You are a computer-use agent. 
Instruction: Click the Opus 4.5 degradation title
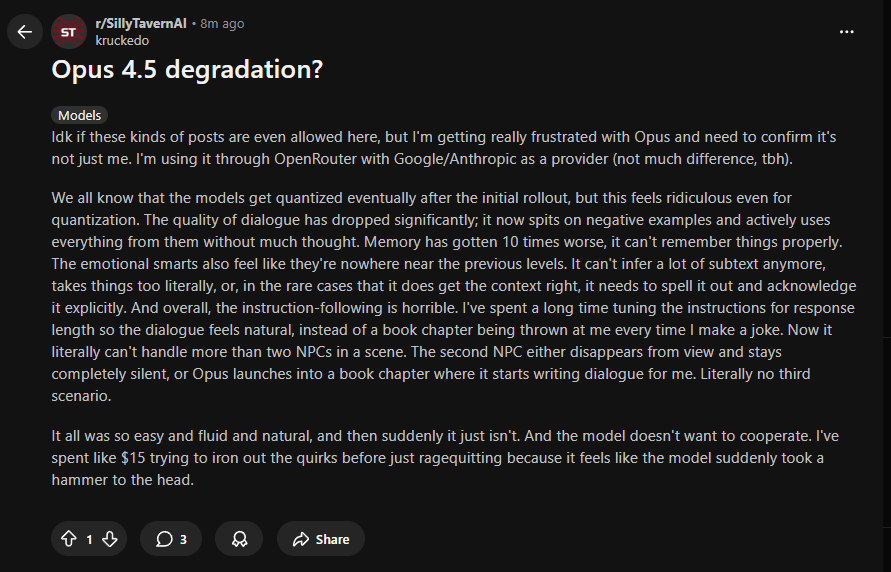tap(187, 69)
